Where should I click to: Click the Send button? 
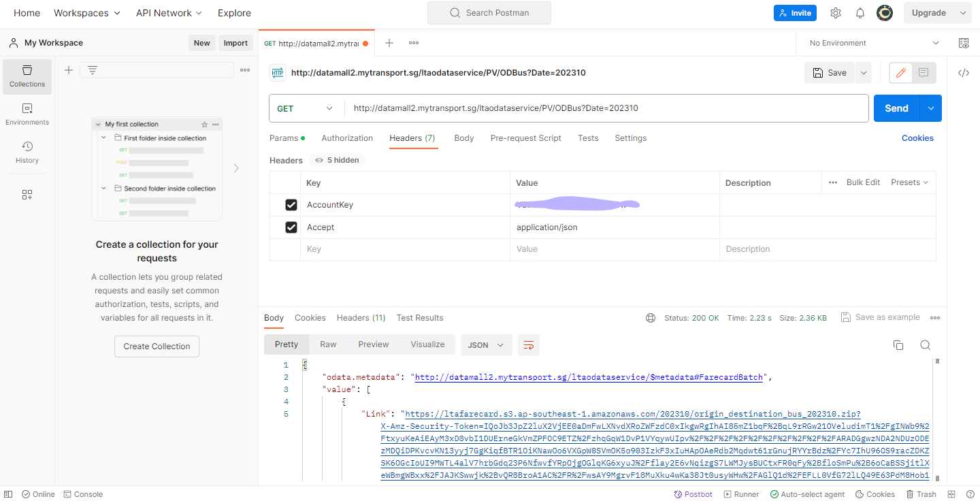click(896, 108)
